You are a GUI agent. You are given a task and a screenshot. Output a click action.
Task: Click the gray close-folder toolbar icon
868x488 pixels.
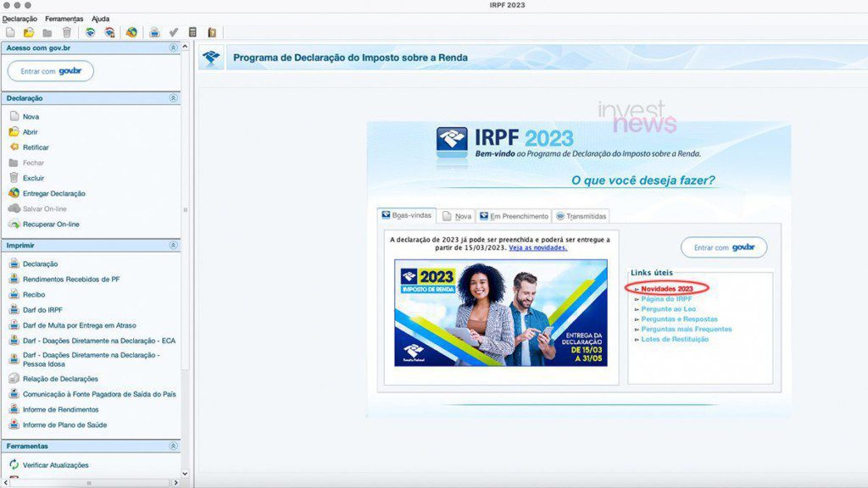pyautogui.click(x=47, y=33)
